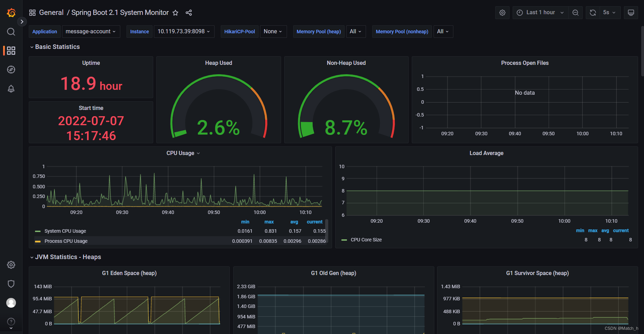Viewport: 644px width, 334px height.
Task: Open Grafana home logo
Action: [x=11, y=13]
